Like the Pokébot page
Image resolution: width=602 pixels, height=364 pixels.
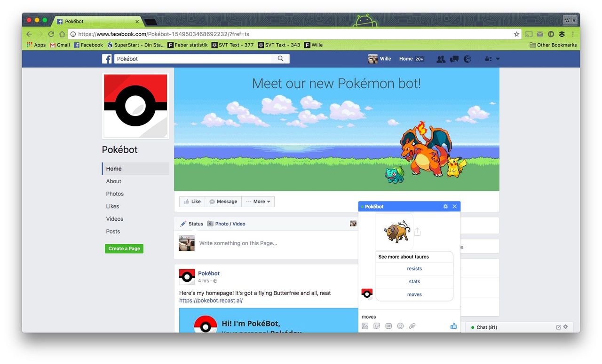(192, 201)
